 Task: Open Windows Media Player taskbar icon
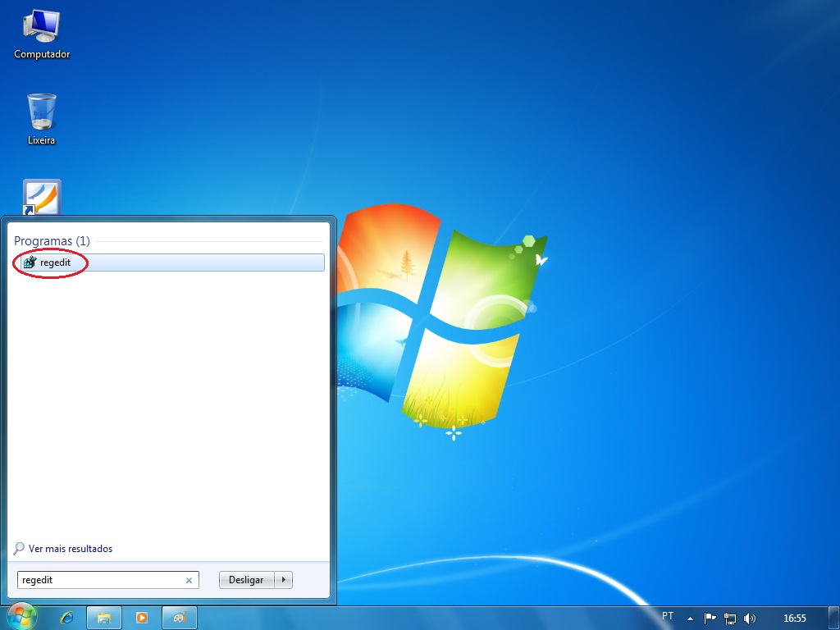[x=141, y=618]
